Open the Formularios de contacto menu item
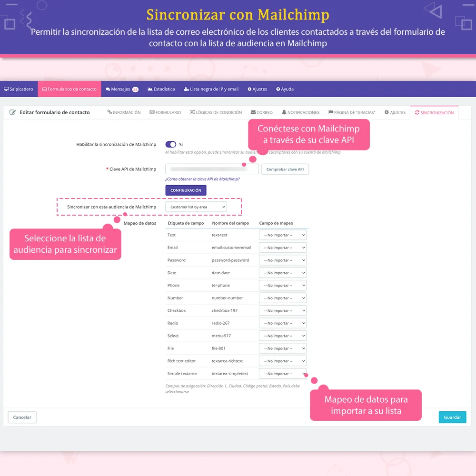Viewport: 476px width, 476px height. pos(69,89)
